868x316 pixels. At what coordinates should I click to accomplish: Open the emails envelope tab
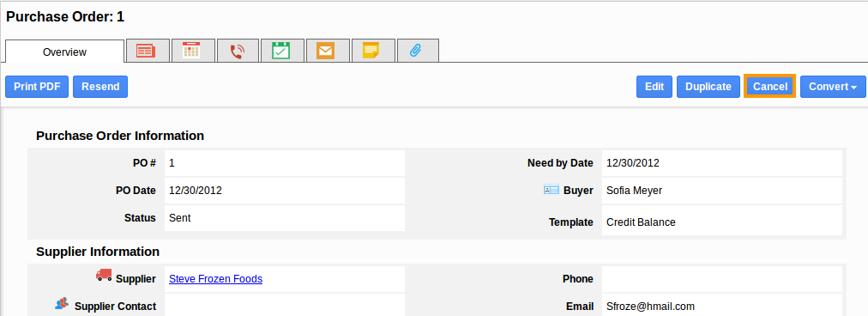pos(326,51)
